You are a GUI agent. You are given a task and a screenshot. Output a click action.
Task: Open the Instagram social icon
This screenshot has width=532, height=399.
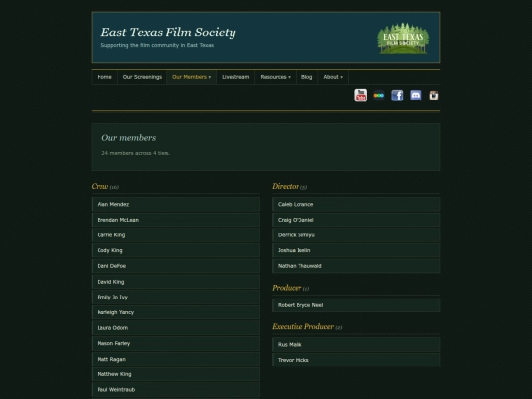pos(433,96)
